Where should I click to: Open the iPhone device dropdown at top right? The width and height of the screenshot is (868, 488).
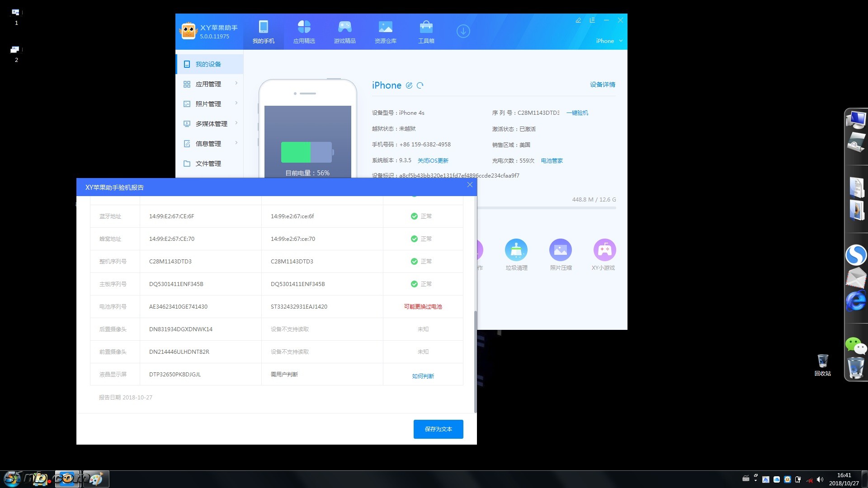pos(609,41)
